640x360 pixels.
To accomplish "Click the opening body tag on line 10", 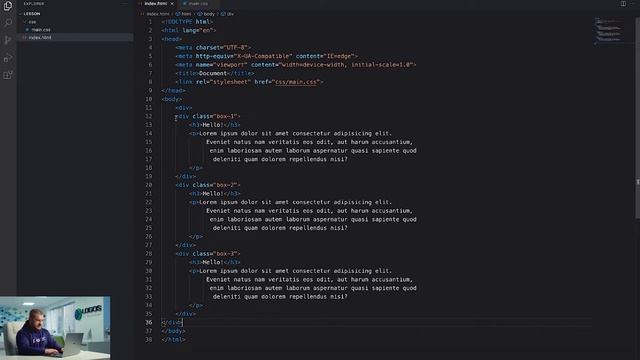I will [172, 99].
